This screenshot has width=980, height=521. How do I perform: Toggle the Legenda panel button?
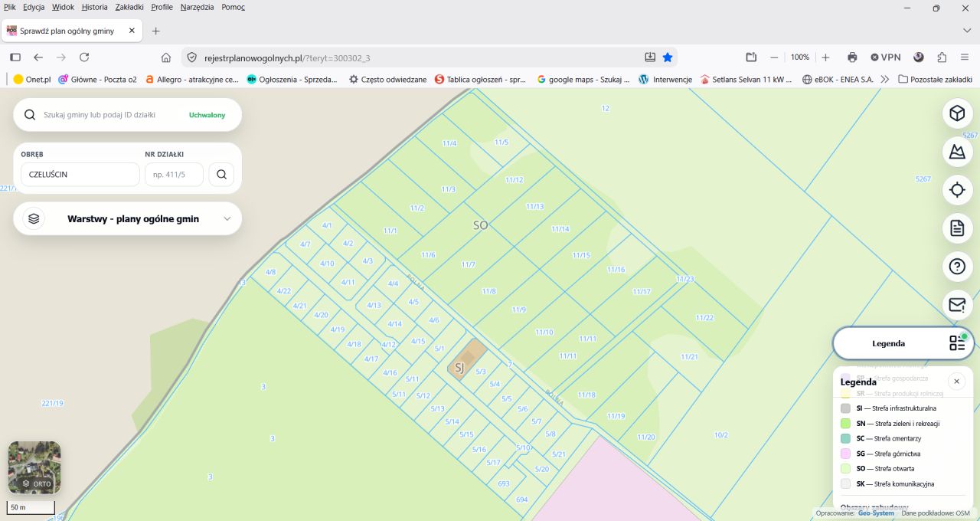[x=903, y=343]
